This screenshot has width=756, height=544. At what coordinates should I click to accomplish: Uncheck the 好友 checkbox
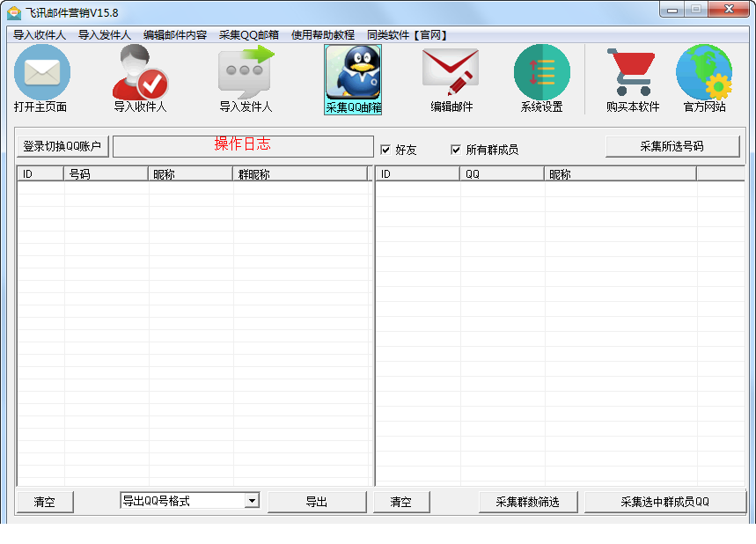pyautogui.click(x=385, y=150)
